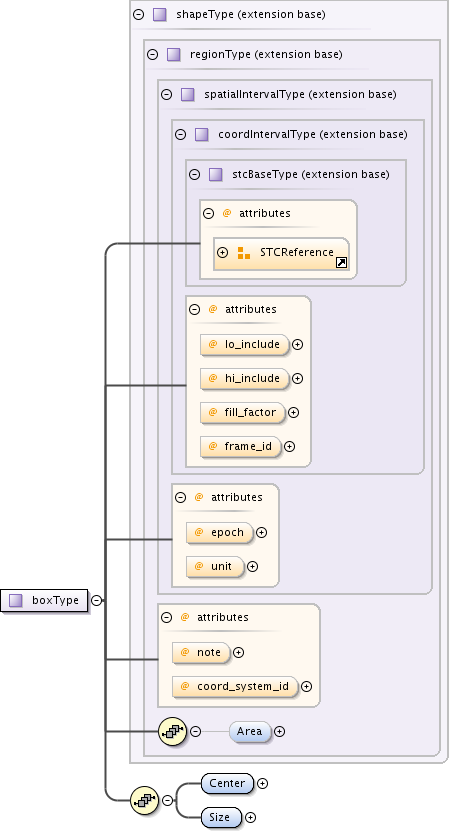Click the 'spatialIntervalType (extension base)' title text
Screen dimensions: 450x833
tap(300, 95)
